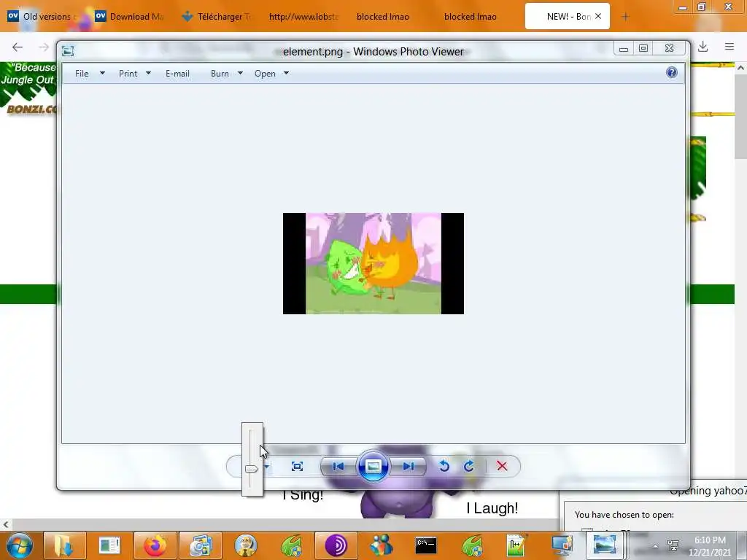Screen dimensions: 747x560
Task: Switch to the Old versions browser tab
Action: (42, 17)
